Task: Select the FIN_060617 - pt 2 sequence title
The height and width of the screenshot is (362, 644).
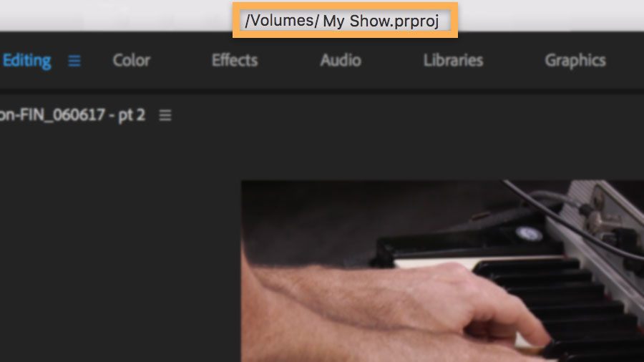Action: pyautogui.click(x=72, y=115)
